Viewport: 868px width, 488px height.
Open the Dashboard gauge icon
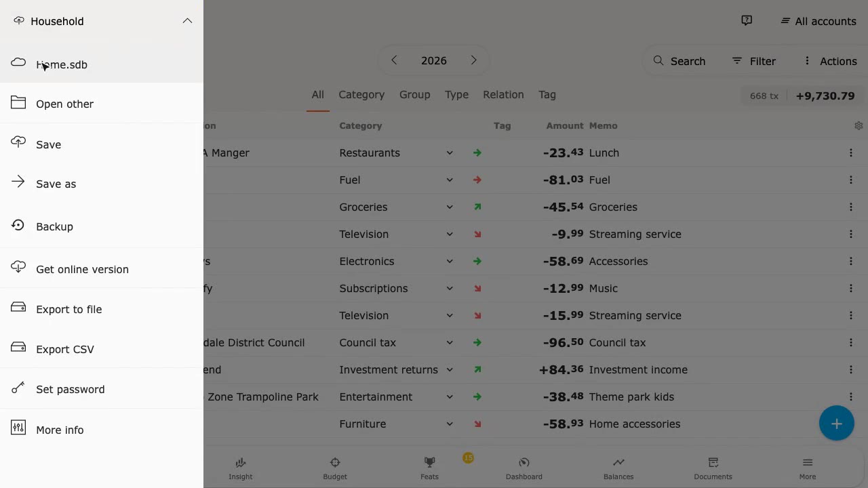[524, 462]
